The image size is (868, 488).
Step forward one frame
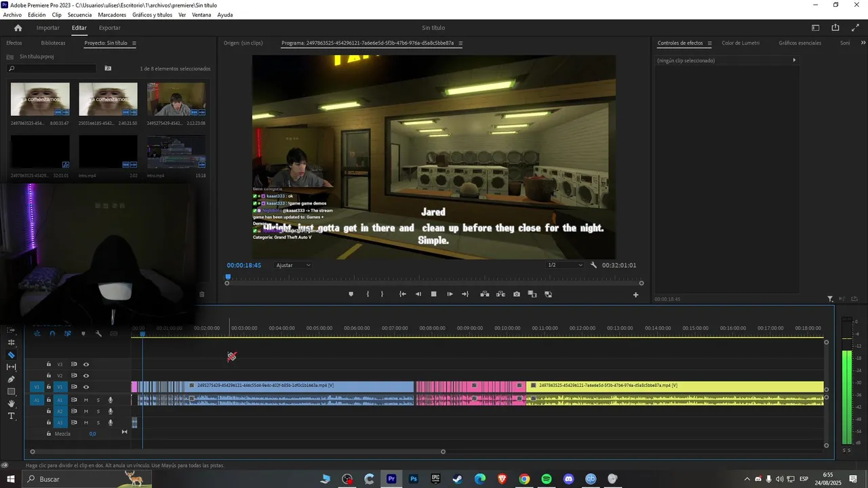click(x=450, y=294)
